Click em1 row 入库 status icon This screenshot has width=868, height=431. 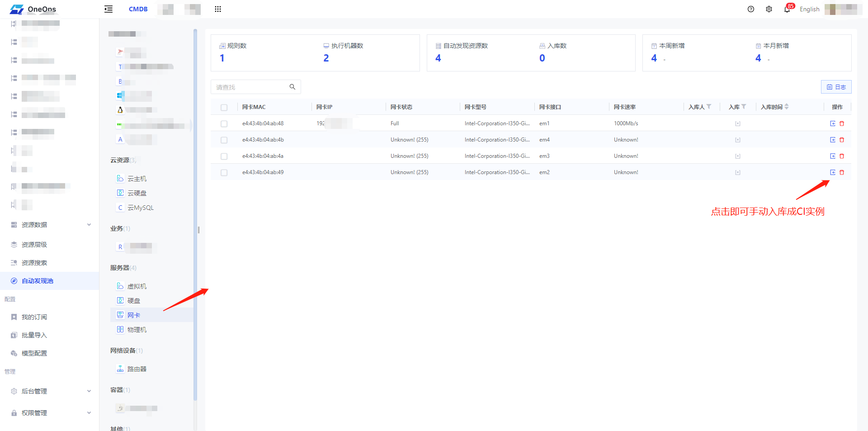click(738, 123)
